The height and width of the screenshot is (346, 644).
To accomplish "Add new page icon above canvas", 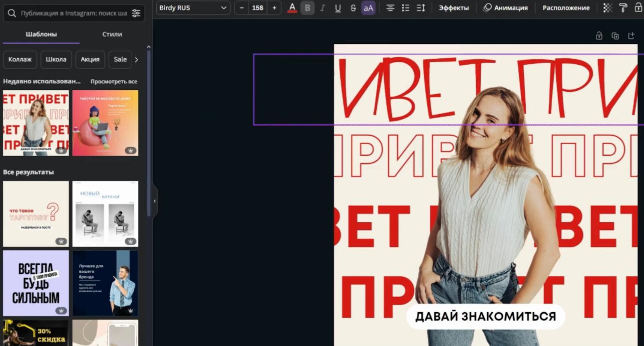I will click(x=631, y=36).
